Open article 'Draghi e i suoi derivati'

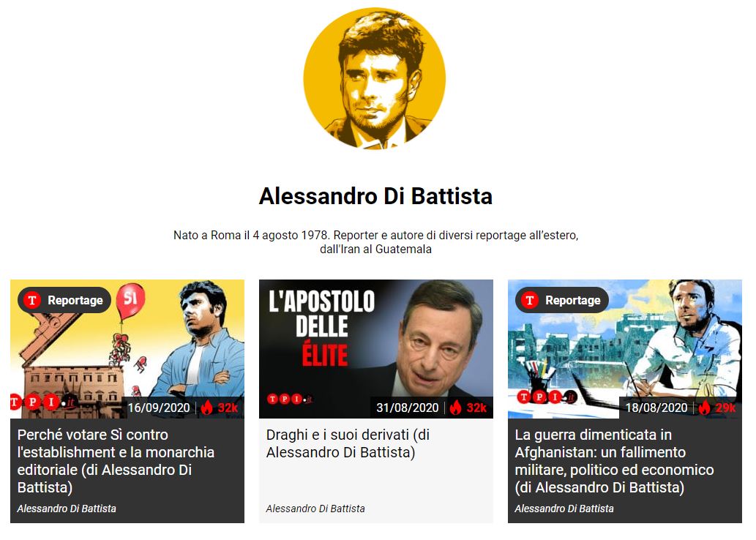[x=348, y=443]
